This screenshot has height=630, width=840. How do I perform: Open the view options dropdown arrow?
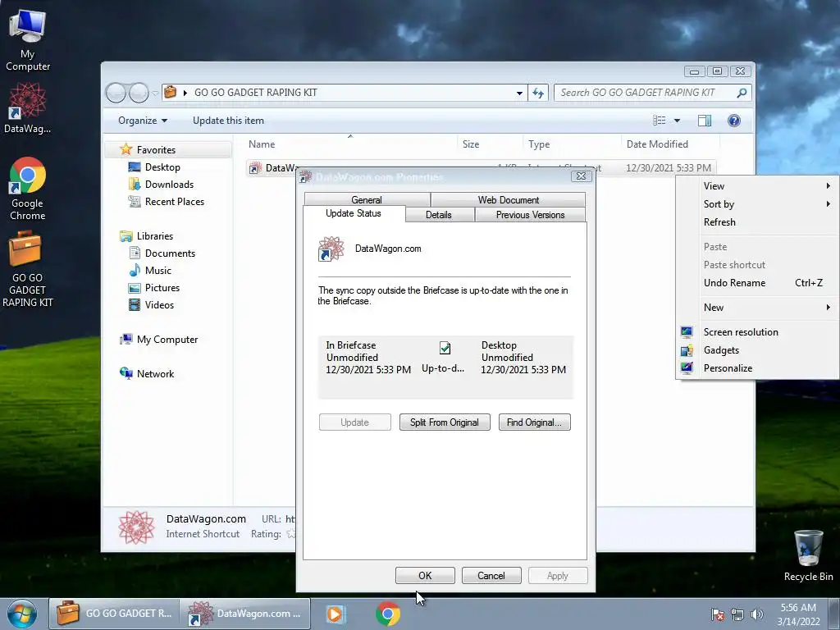[677, 121]
